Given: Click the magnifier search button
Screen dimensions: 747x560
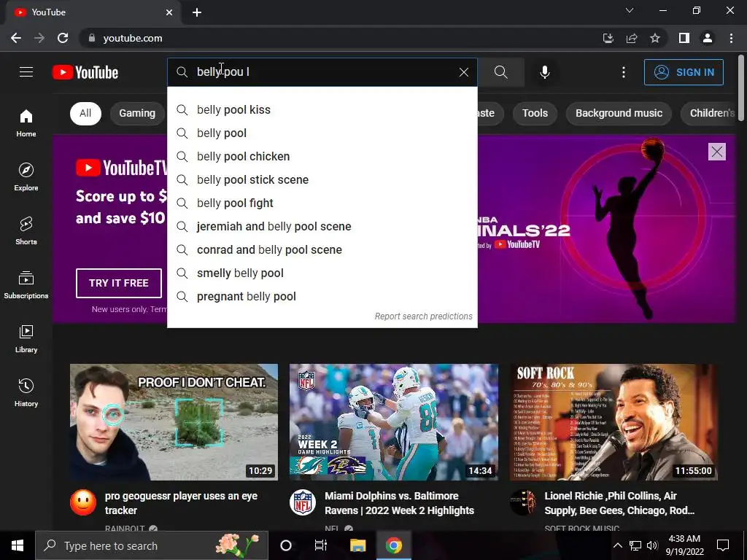Looking at the screenshot, I should [x=500, y=72].
